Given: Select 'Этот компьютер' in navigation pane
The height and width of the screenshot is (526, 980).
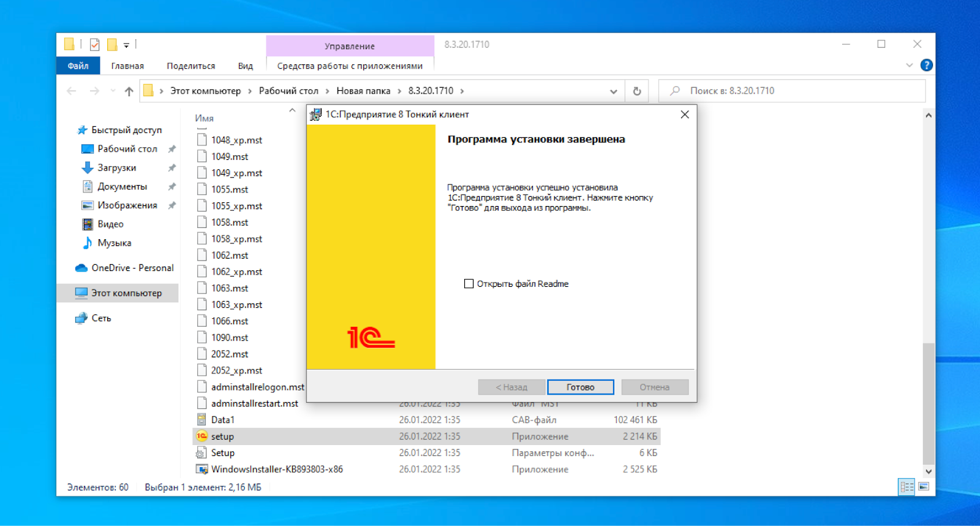Looking at the screenshot, I should (118, 293).
